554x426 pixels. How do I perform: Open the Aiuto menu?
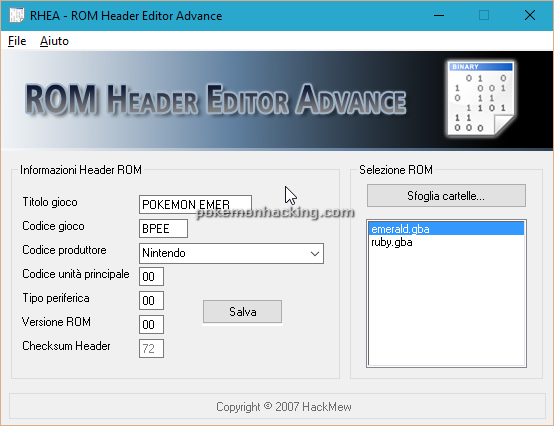coord(54,41)
